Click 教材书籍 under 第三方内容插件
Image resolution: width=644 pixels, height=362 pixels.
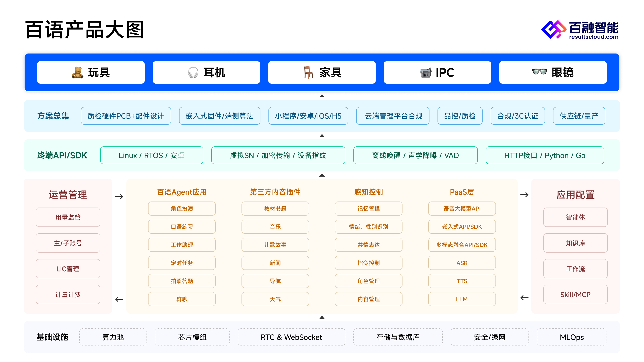275,209
